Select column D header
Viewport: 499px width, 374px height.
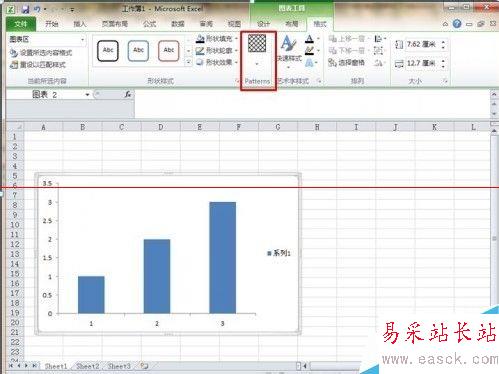(161, 127)
